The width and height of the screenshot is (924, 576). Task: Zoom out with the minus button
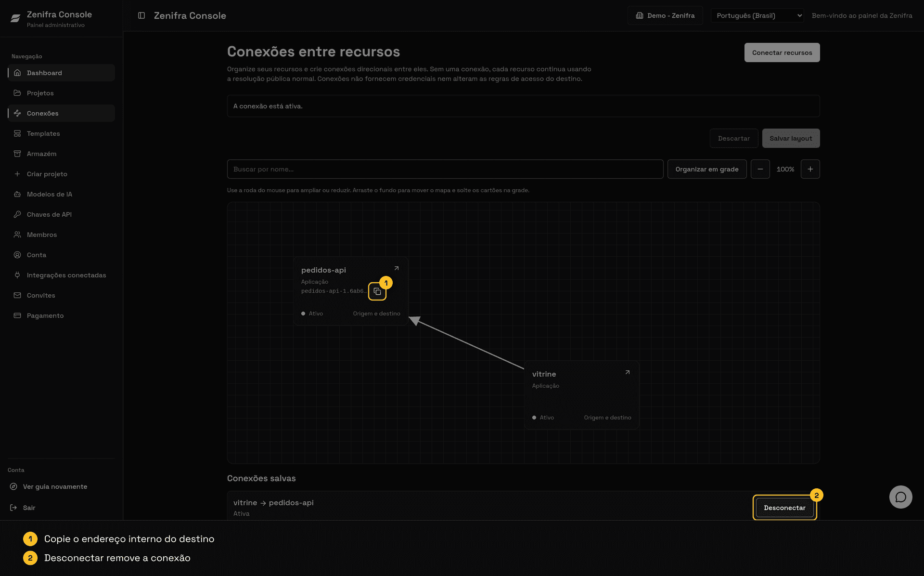tap(760, 169)
